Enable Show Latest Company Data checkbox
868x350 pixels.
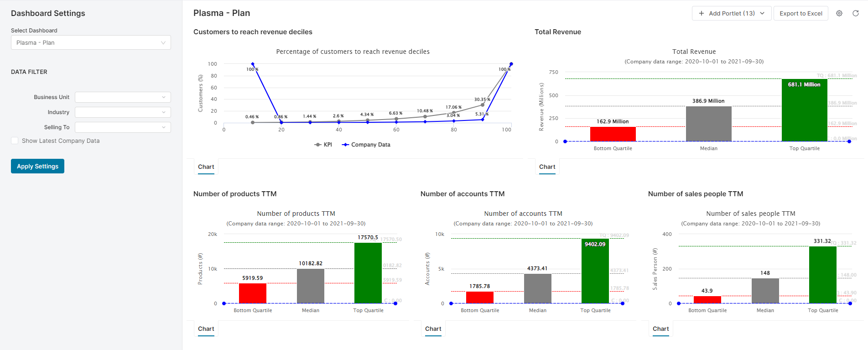point(15,141)
